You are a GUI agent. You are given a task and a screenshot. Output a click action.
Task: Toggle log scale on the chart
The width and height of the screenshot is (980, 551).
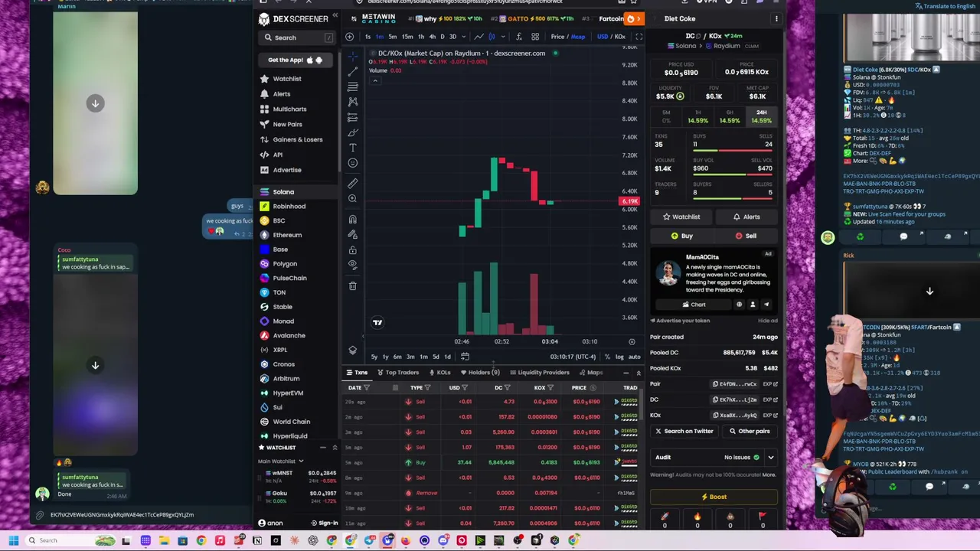(619, 357)
